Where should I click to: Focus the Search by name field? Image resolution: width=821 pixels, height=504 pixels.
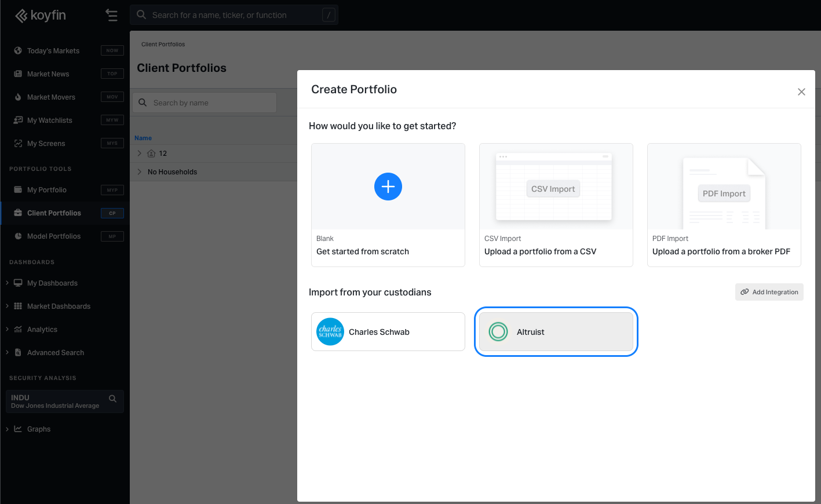tap(205, 103)
